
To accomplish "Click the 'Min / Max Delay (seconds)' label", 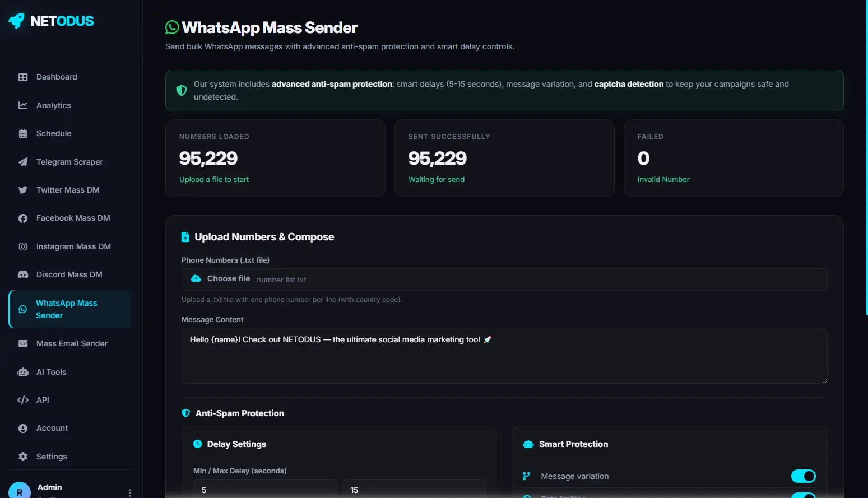I will [x=240, y=471].
